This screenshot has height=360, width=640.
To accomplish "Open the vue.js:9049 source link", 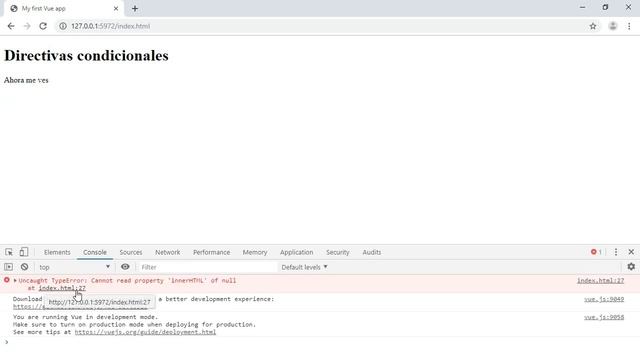I will (604, 299).
